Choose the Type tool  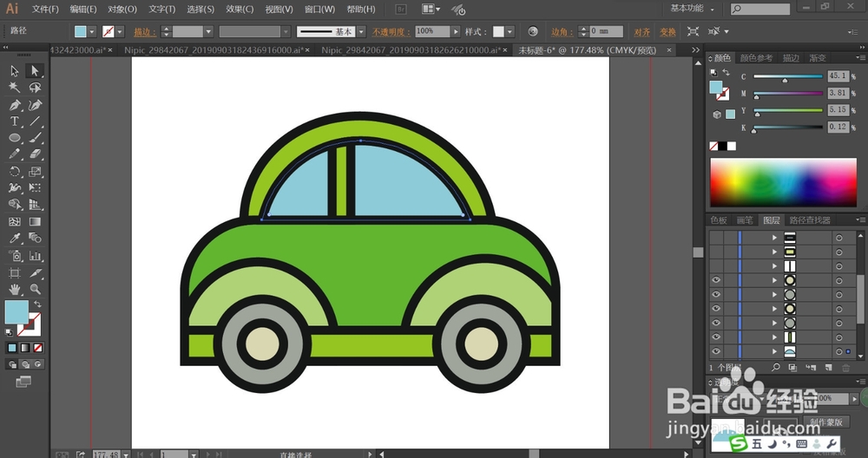[x=15, y=121]
